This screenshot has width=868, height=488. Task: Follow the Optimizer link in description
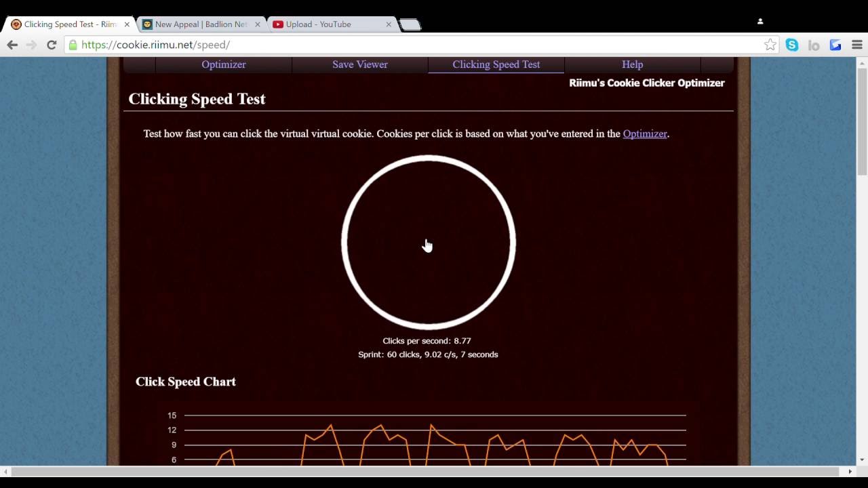click(x=645, y=134)
